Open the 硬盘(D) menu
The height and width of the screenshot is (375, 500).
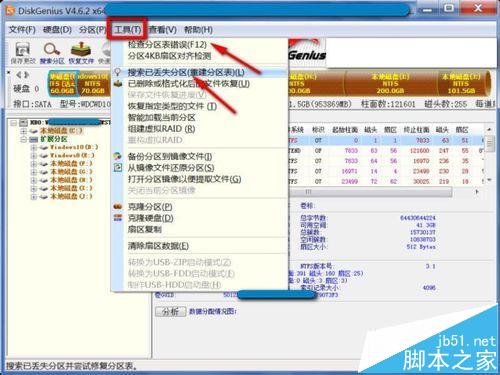pos(57,30)
